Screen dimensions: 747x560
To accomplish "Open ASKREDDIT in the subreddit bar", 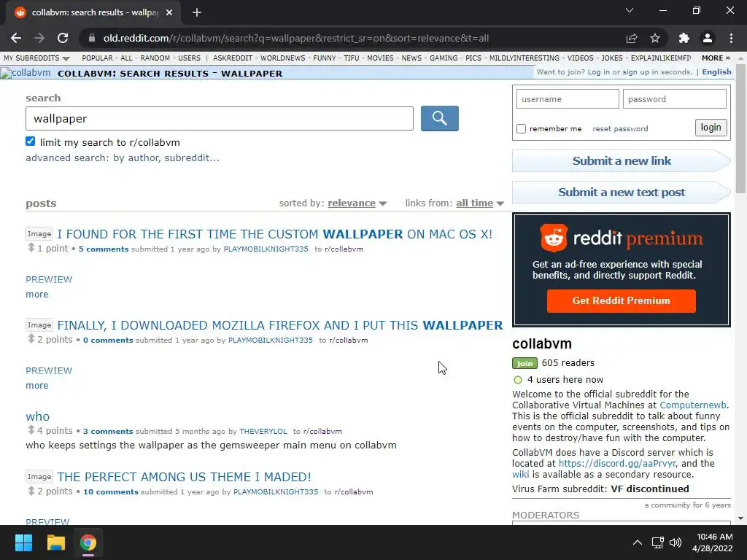I will 233,58.
